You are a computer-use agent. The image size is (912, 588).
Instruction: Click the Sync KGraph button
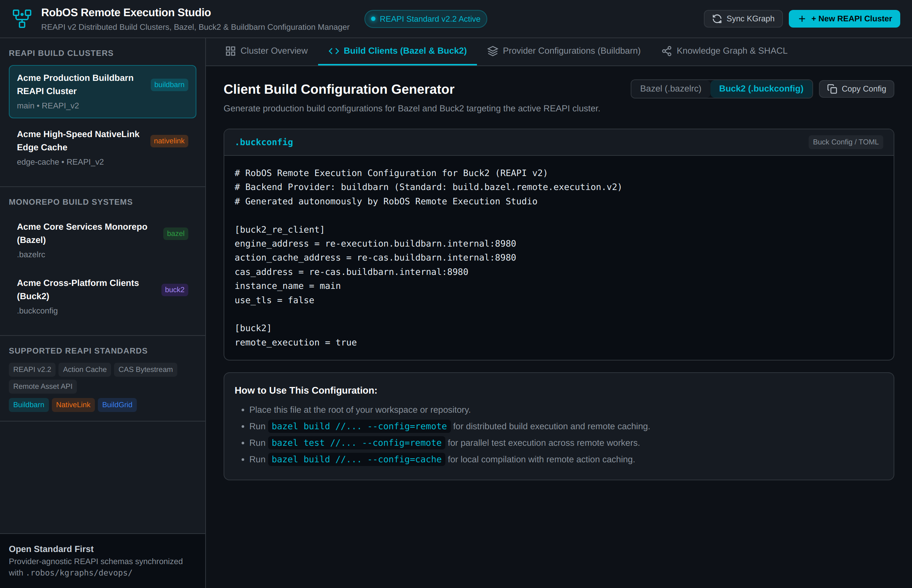coord(743,19)
